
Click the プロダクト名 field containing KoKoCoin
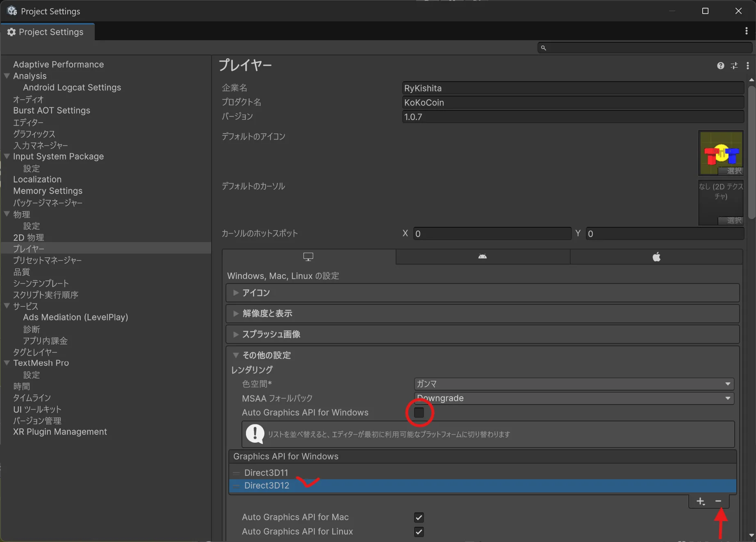pos(572,103)
